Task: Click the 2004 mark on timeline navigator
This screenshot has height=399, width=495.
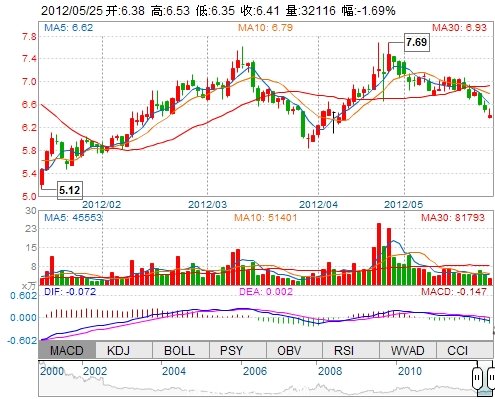Action: [174, 371]
